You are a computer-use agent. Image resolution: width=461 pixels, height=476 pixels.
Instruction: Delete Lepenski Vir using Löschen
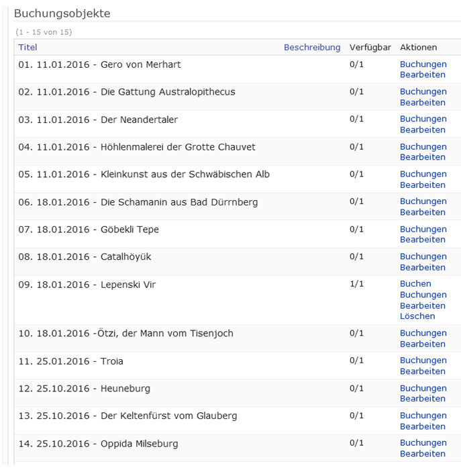pos(417,316)
